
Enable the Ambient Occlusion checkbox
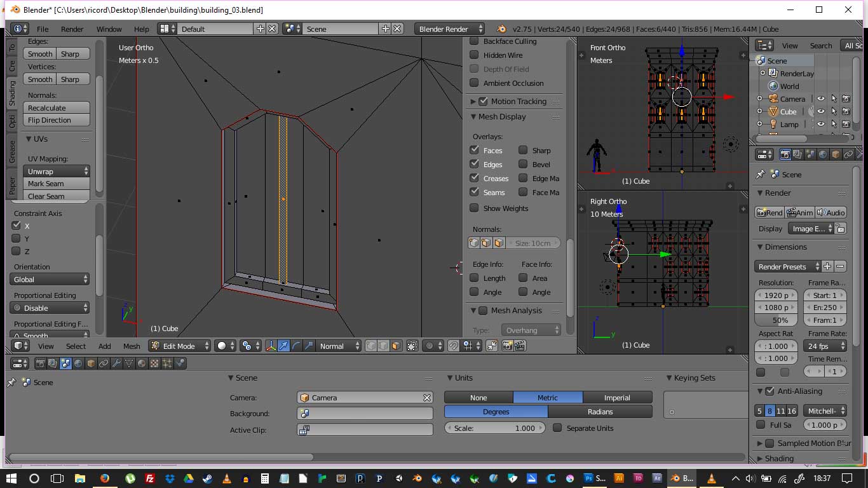tap(474, 83)
